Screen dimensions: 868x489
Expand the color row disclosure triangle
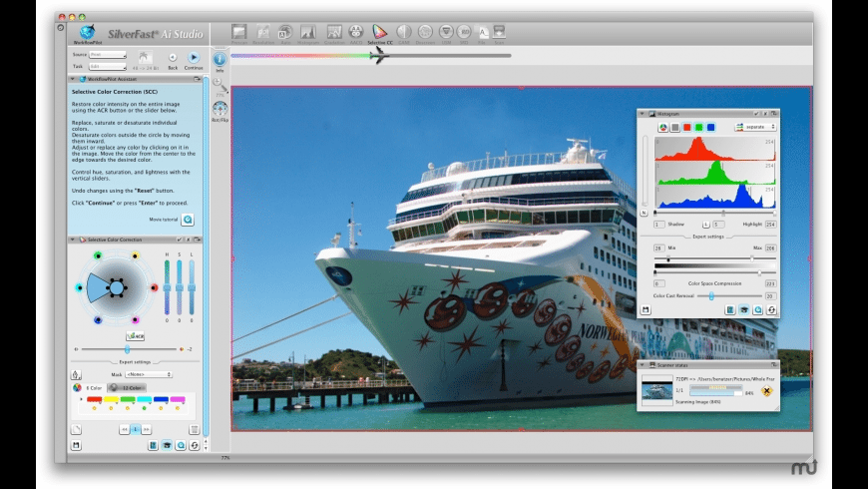tap(81, 399)
